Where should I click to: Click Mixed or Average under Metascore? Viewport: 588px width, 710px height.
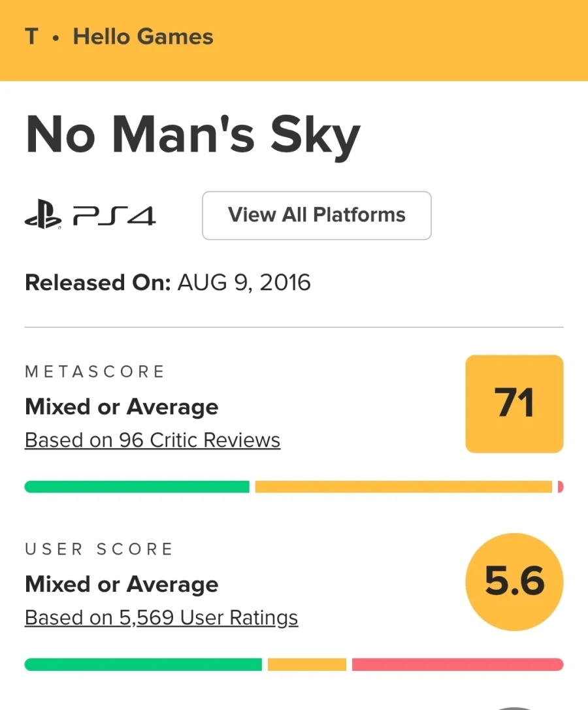click(122, 407)
